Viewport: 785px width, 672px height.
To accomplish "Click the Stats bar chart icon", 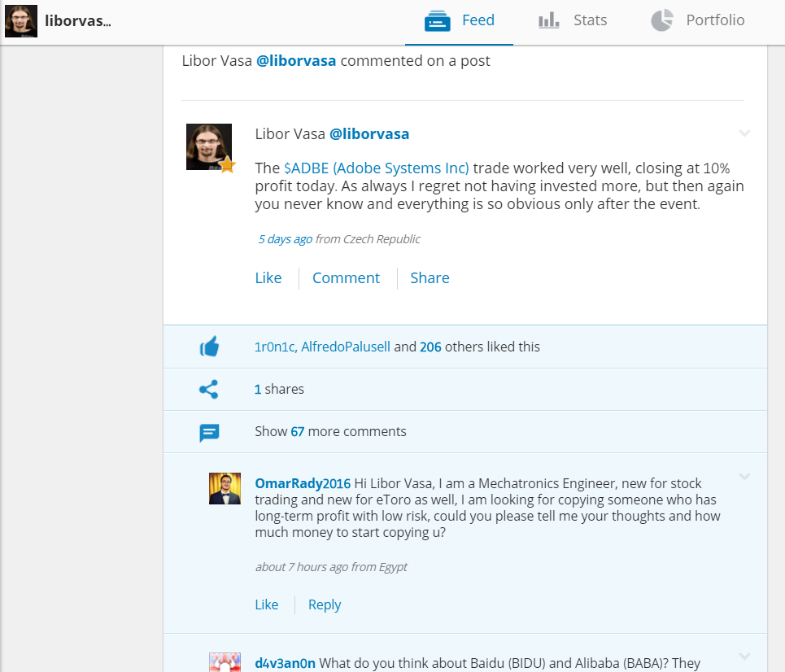I will (549, 20).
